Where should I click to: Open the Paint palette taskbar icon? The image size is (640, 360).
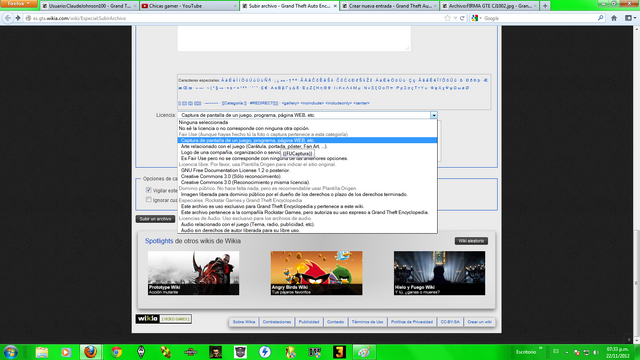[x=364, y=352]
